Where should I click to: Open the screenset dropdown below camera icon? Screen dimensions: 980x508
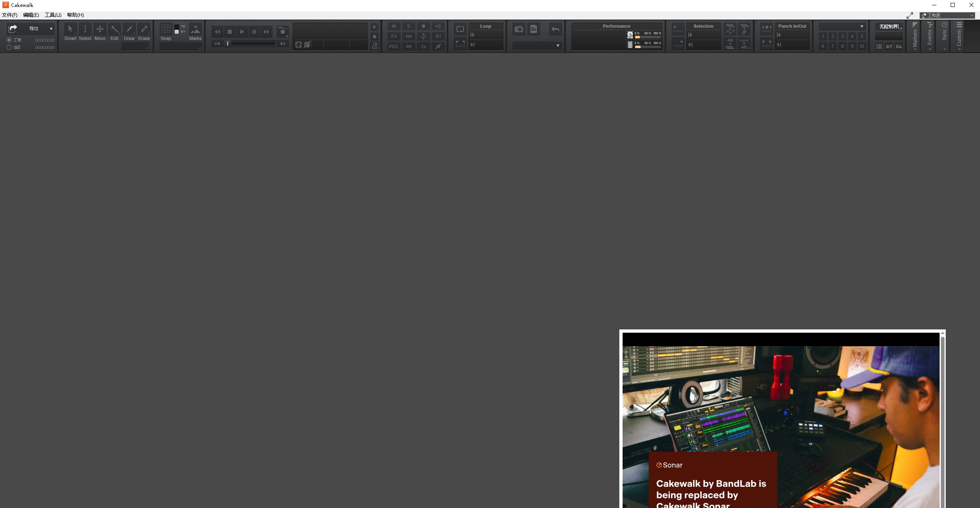click(x=537, y=46)
